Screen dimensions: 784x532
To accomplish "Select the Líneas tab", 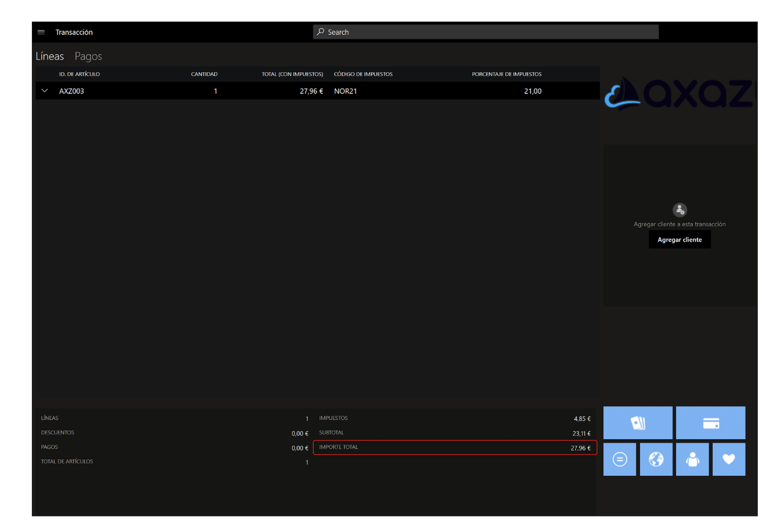I will pos(49,56).
